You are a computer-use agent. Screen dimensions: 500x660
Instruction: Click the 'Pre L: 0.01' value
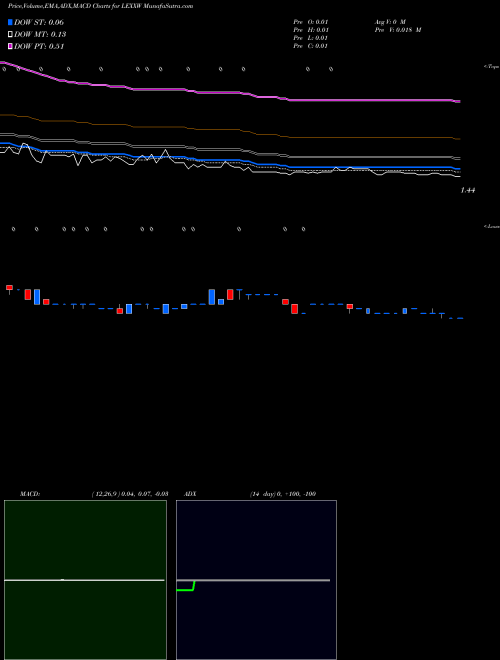pos(311,38)
